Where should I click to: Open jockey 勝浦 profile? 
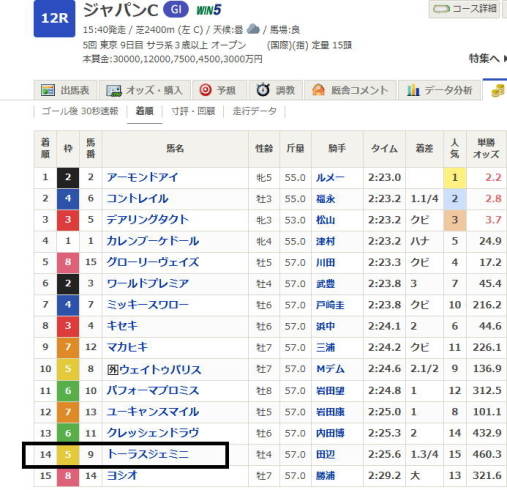325,476
